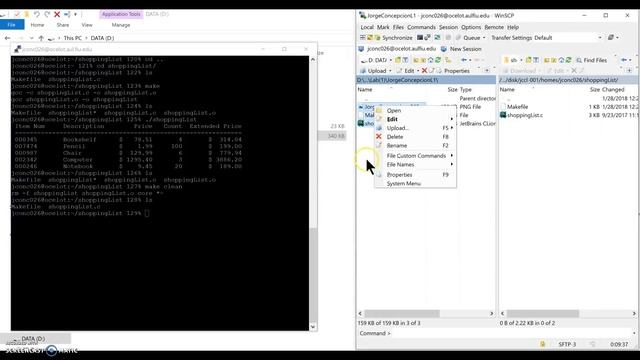640x360 pixels.
Task: Click Properties in the local toolbar
Action: [x=453, y=71]
